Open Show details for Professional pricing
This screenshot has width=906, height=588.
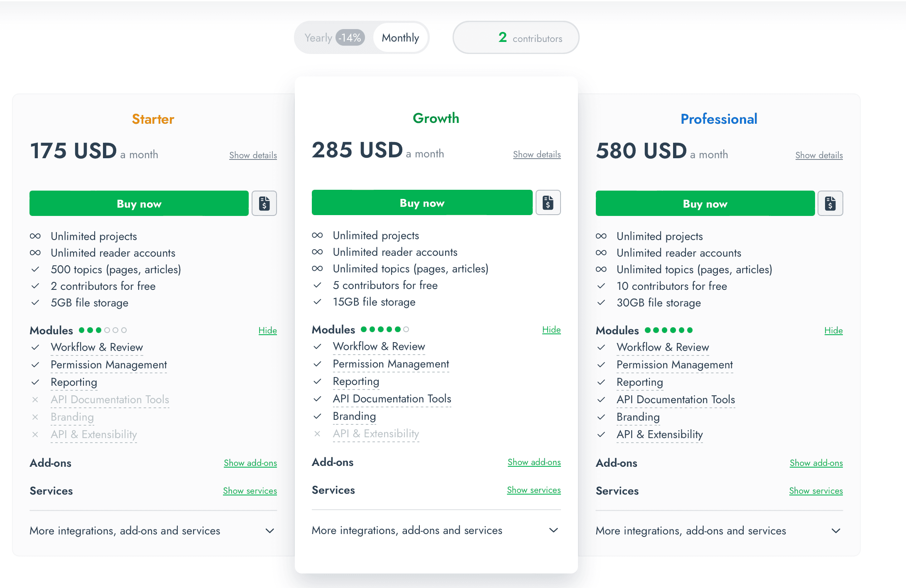[819, 155]
